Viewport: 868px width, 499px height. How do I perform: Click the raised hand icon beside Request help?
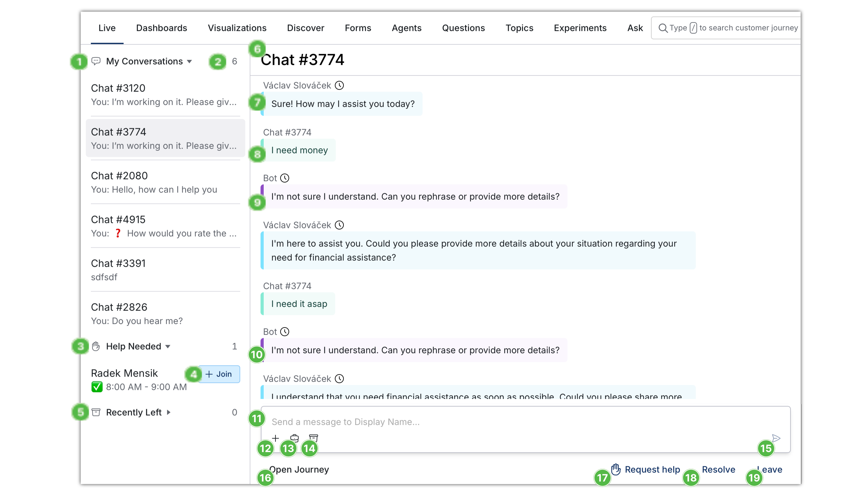coord(616,469)
